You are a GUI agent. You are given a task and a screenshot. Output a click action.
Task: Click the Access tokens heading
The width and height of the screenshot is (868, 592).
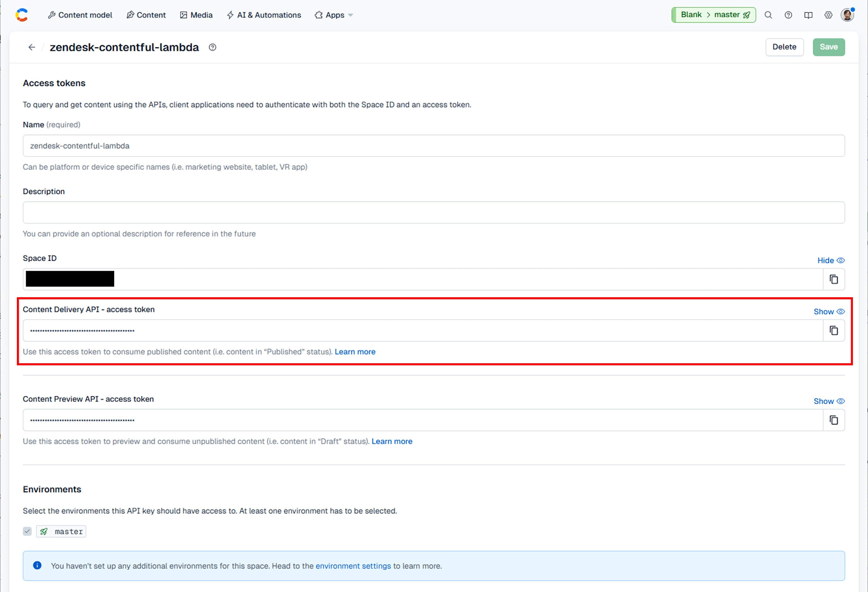[x=54, y=83]
